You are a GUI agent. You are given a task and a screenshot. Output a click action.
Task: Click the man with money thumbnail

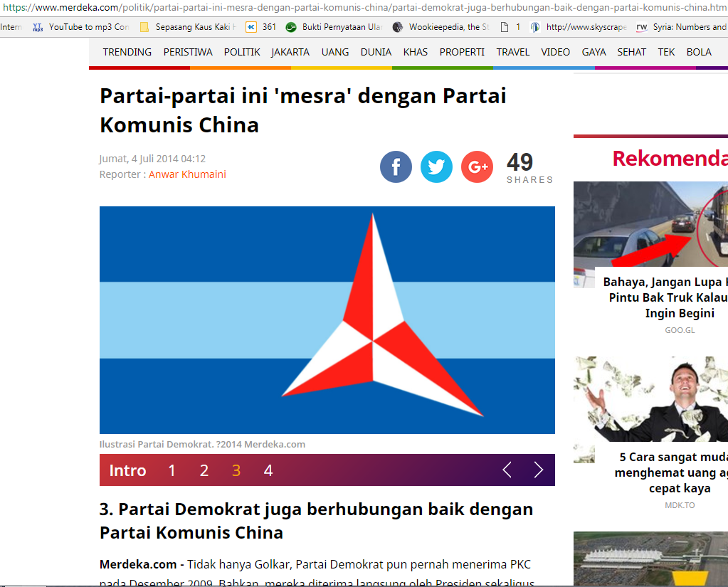tap(650, 398)
